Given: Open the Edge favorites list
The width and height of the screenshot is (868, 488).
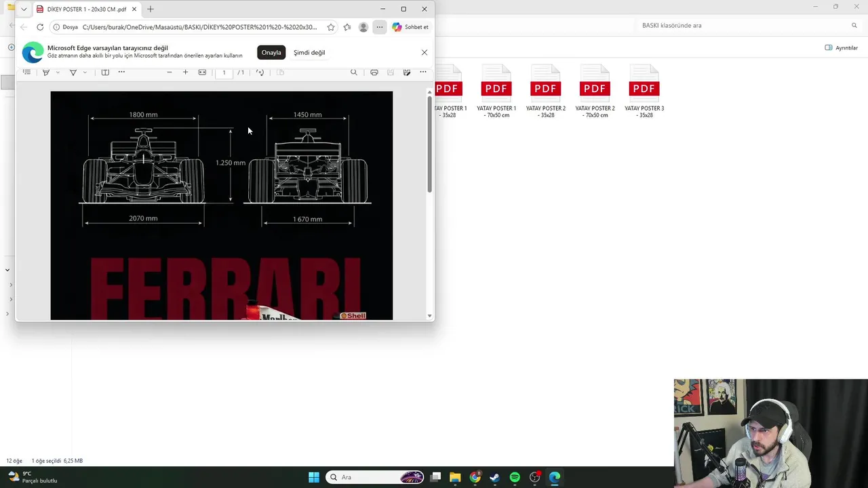Looking at the screenshot, I should pos(347,27).
